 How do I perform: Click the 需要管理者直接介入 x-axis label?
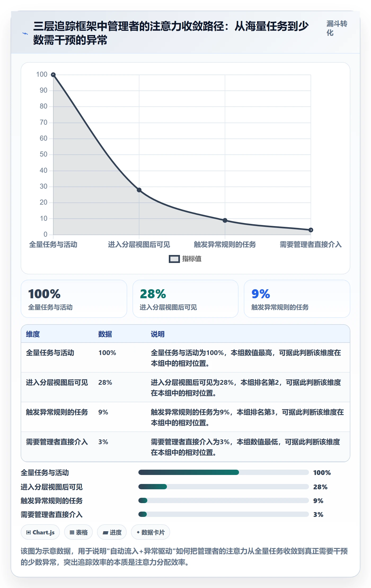coord(311,244)
